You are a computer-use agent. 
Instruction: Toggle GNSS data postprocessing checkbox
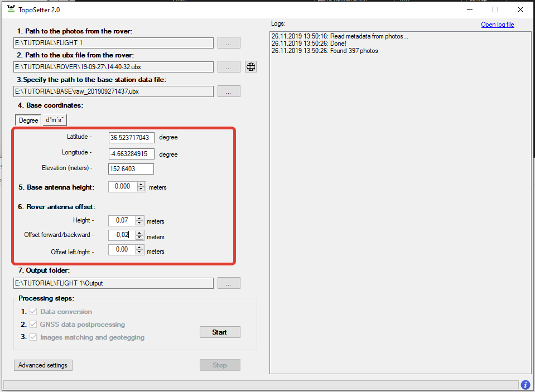[33, 325]
